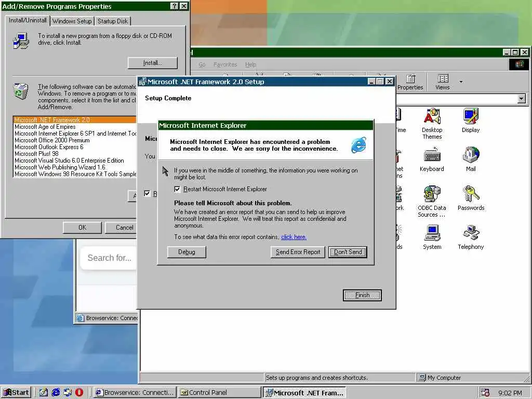Select Microsoft Office 2000 Premium entry

pos(75,140)
